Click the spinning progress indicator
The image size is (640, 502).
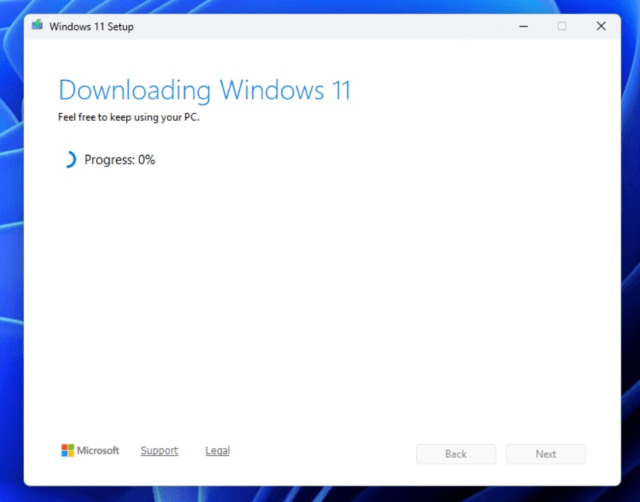(x=70, y=160)
